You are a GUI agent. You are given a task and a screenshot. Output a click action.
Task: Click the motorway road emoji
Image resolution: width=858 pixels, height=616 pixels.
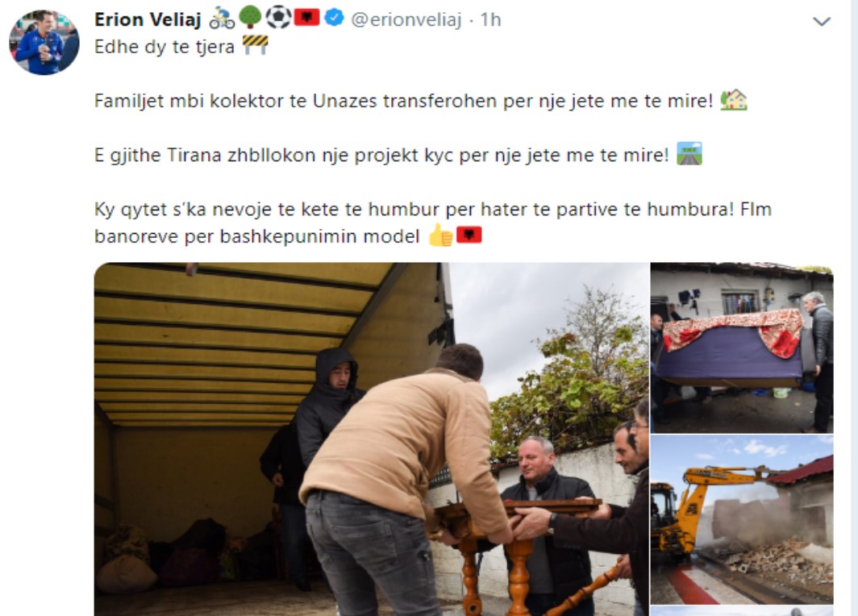pyautogui.click(x=689, y=154)
